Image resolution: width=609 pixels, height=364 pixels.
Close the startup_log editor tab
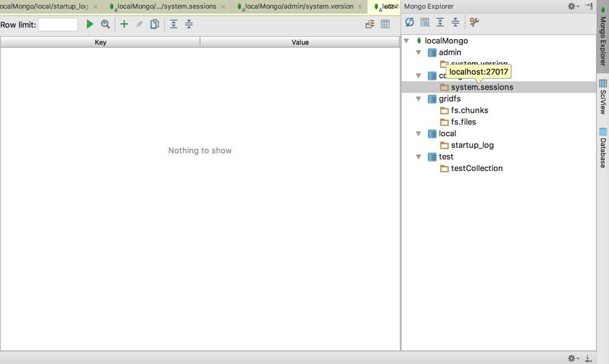(95, 7)
